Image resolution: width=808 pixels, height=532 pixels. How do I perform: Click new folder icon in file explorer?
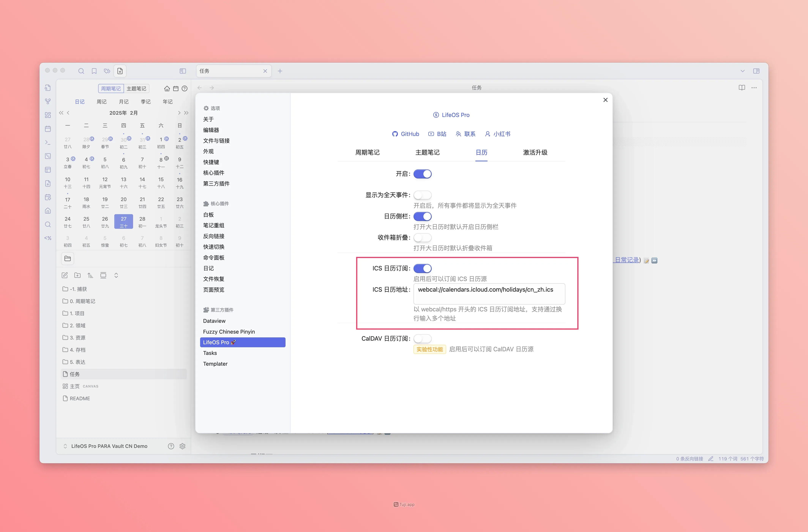tap(77, 275)
